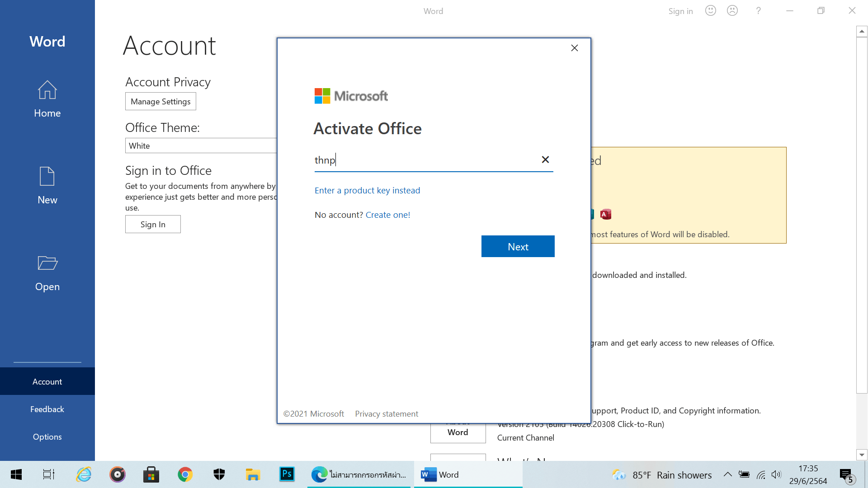Image resolution: width=868 pixels, height=488 pixels.
Task: Open the Microsoft Store taskbar icon
Action: coord(151,474)
